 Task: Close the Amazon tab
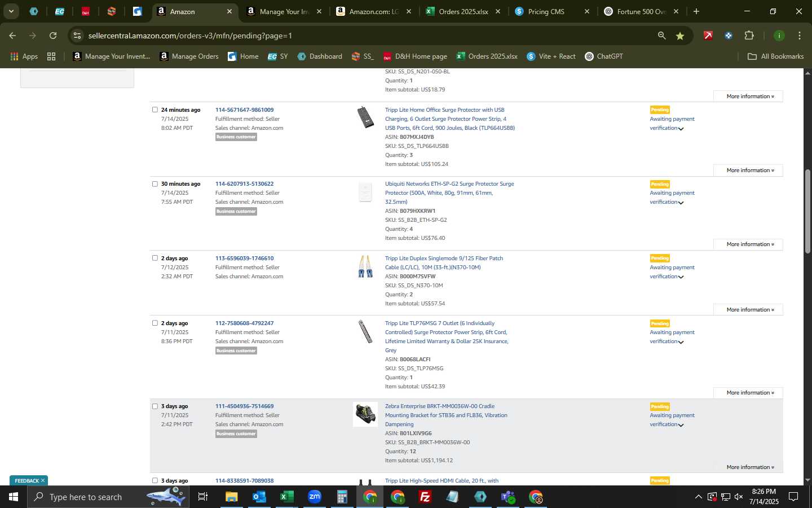[229, 11]
